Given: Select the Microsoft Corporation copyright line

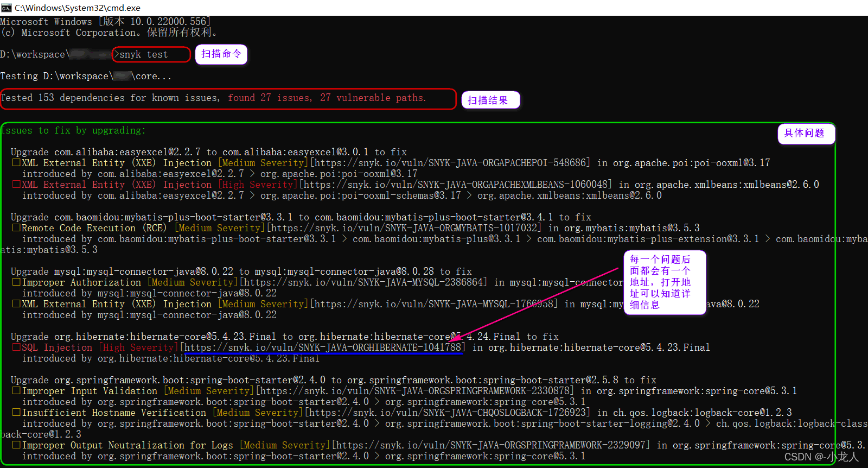Looking at the screenshot, I should [109, 33].
